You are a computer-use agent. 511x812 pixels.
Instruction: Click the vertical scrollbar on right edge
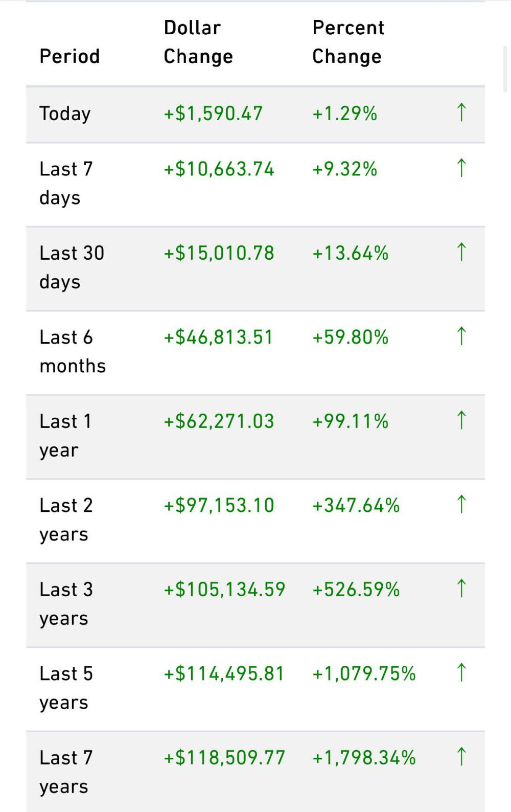point(505,69)
